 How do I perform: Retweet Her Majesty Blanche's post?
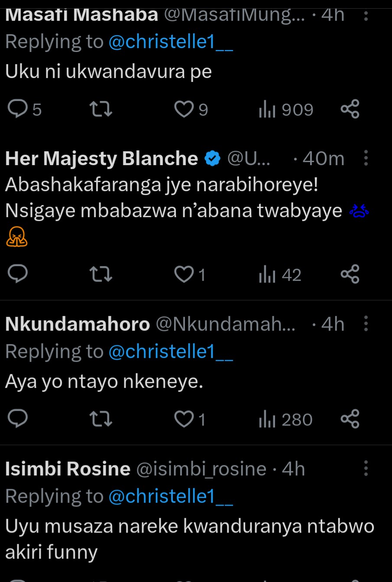100,274
